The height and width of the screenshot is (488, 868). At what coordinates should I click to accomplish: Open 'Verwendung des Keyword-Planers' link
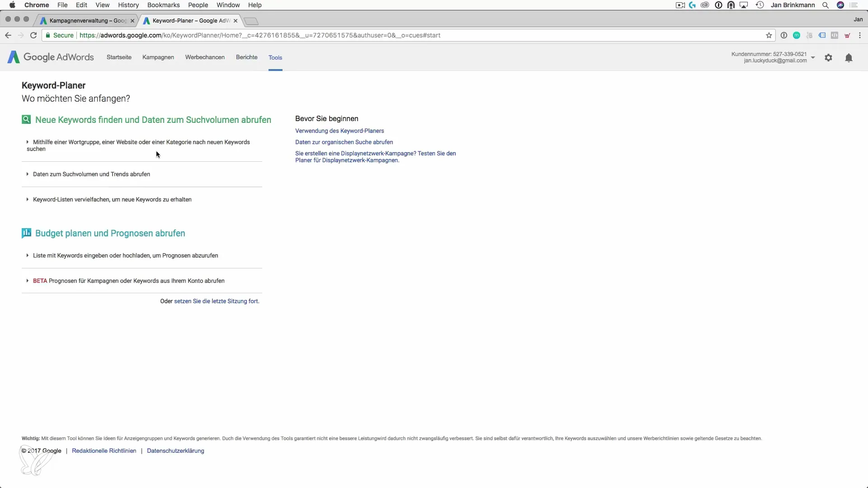340,131
